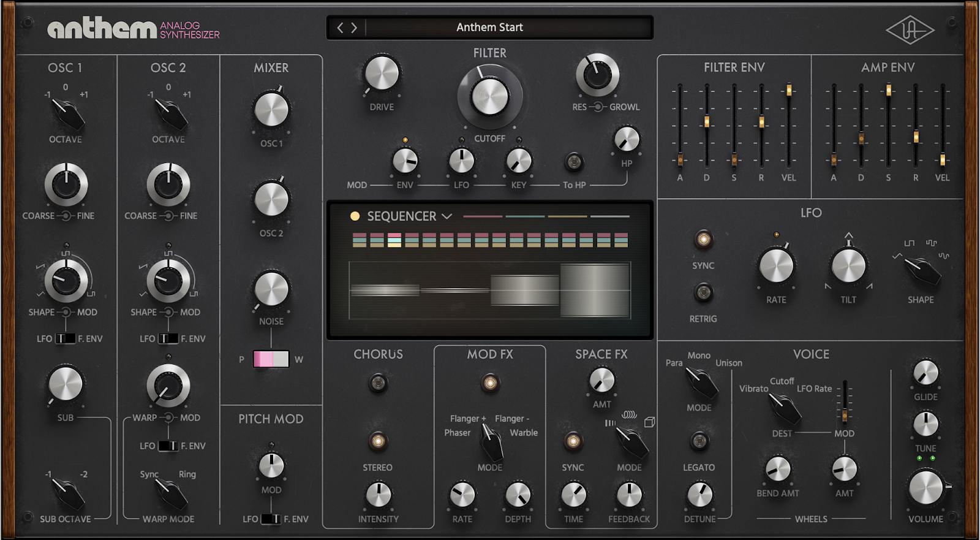
Task: Click the Space FX AMT knob
Action: [x=601, y=380]
